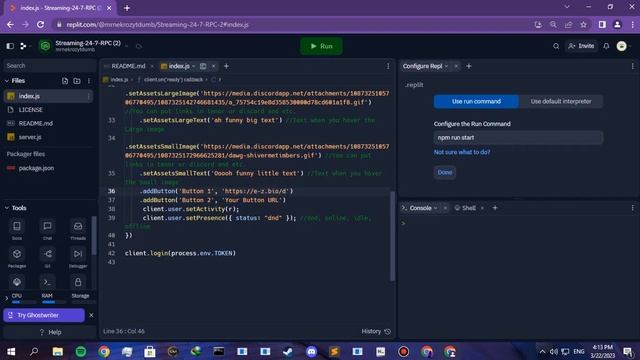Open Configure Repl tab dropdown arrow
640x360 pixels.
pyautogui.click(x=447, y=66)
